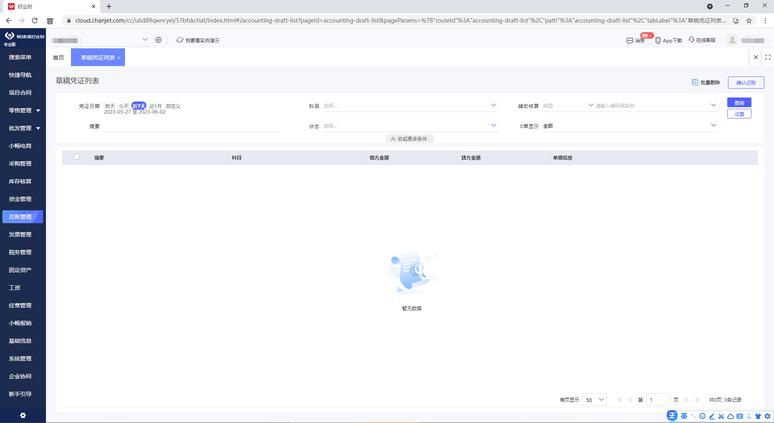Open 资金管理 in the sidebar
Viewport: 774px width, 423px height.
coord(20,199)
